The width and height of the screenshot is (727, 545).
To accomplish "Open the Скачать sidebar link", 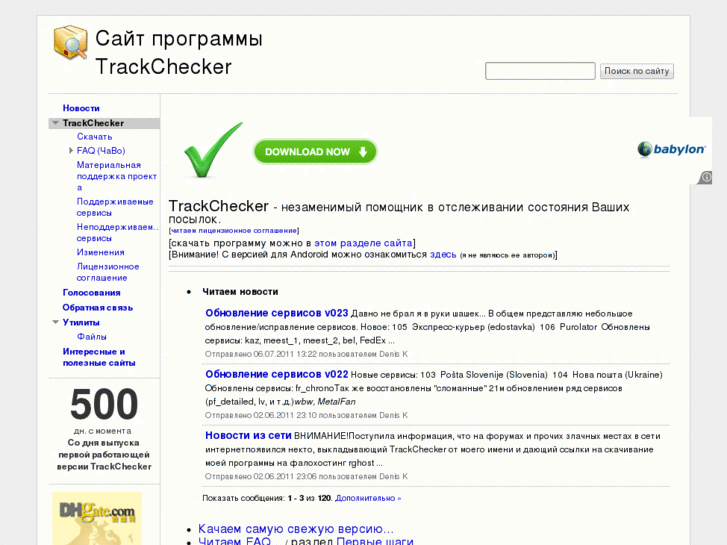I will pos(95,136).
